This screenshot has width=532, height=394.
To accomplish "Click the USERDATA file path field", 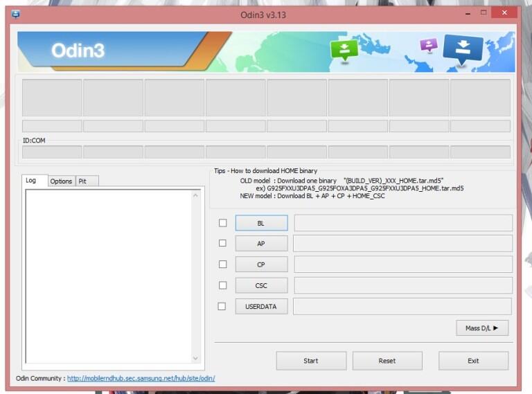I will pos(402,307).
